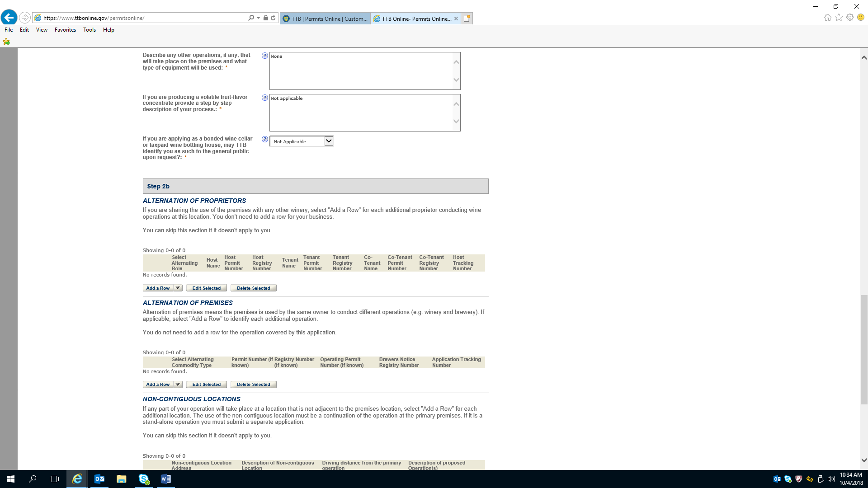868x488 pixels.
Task: Open Skype from the taskbar
Action: click(144, 479)
